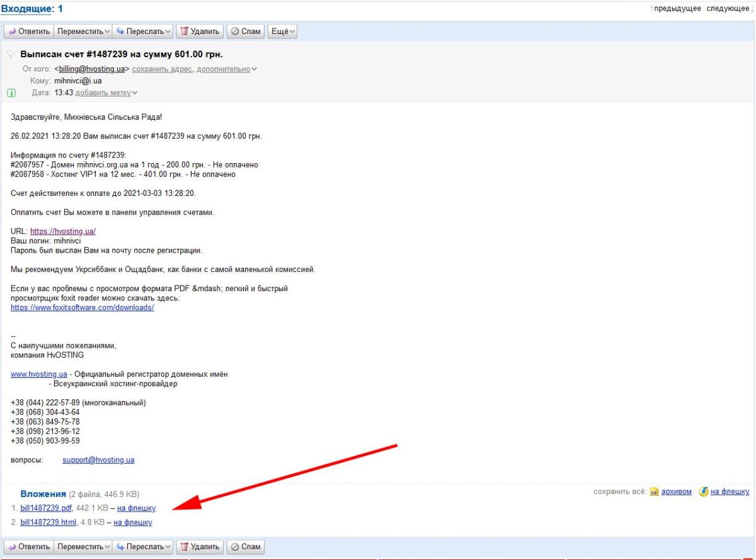Open attachment bill1487239.html

49,522
